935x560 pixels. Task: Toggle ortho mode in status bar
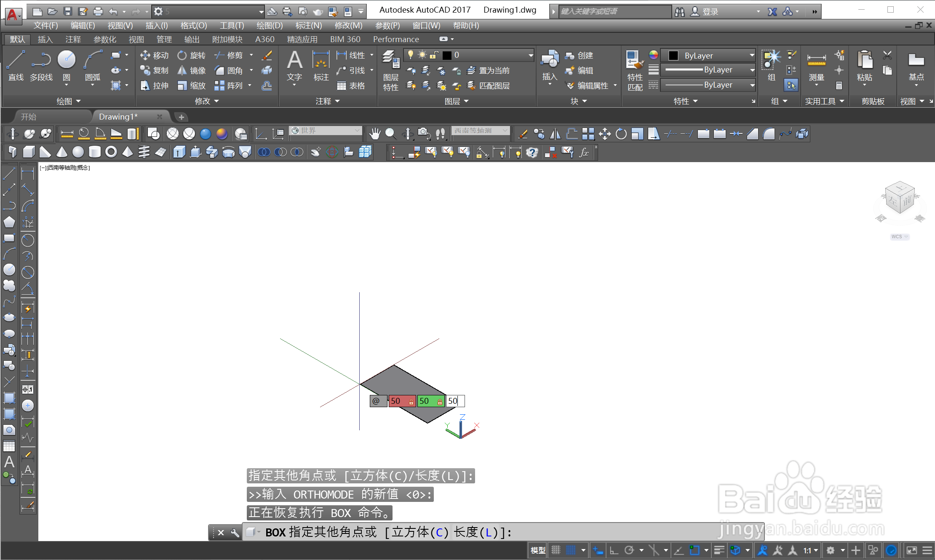click(614, 550)
